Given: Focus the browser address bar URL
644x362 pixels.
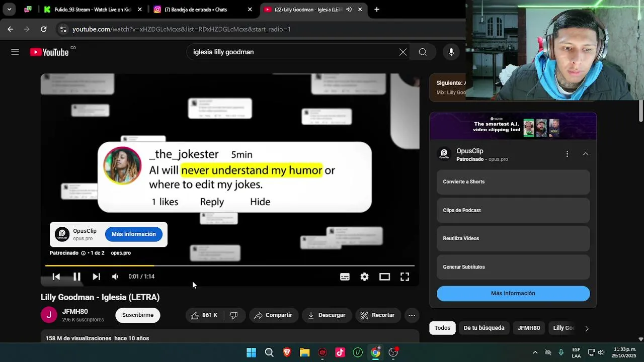Looking at the screenshot, I should pyautogui.click(x=182, y=29).
